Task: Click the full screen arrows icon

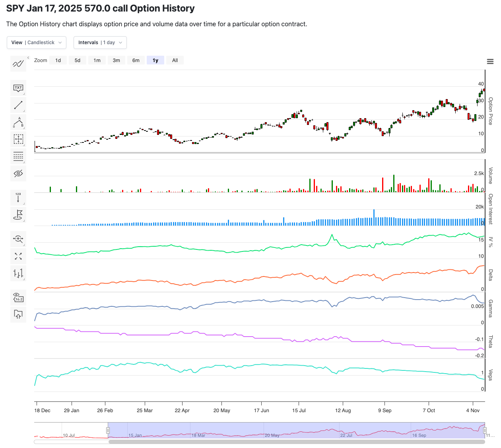Action: pos(18,256)
